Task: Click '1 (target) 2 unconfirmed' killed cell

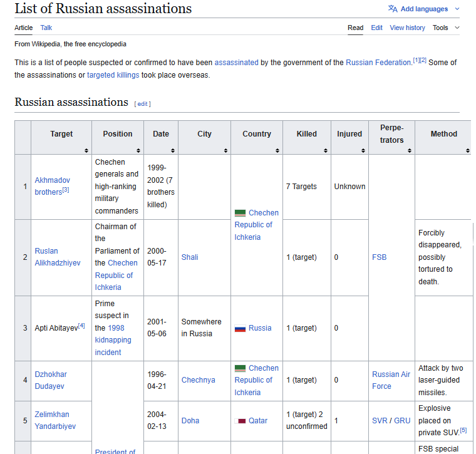Action: 307,421
